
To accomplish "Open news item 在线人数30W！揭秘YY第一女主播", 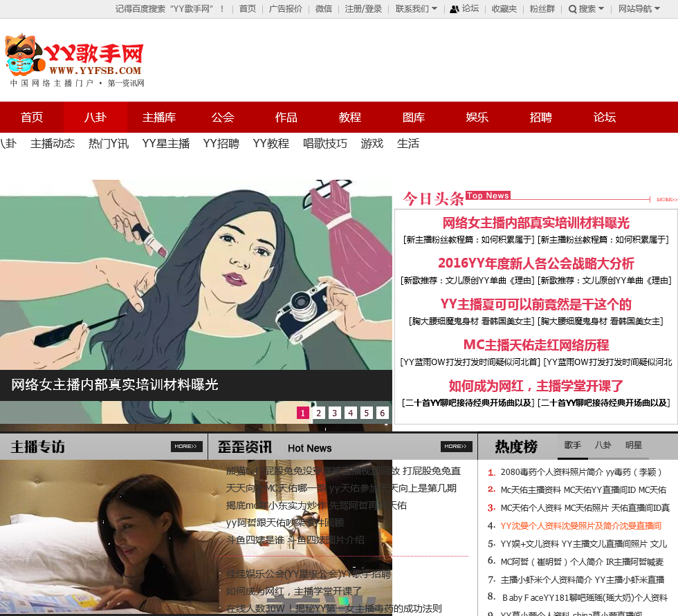I will [333, 608].
